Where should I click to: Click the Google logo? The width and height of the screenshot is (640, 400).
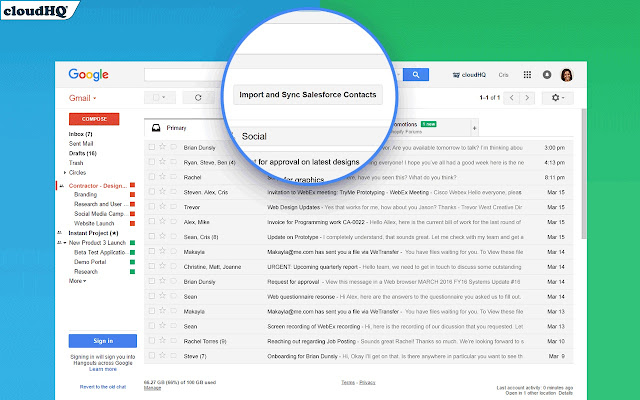(x=89, y=74)
